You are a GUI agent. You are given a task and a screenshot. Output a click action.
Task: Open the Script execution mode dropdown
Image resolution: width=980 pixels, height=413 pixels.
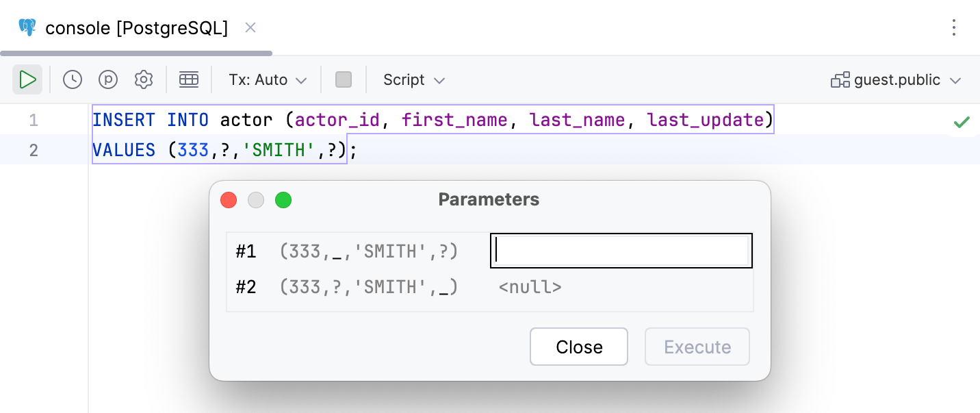pos(413,79)
